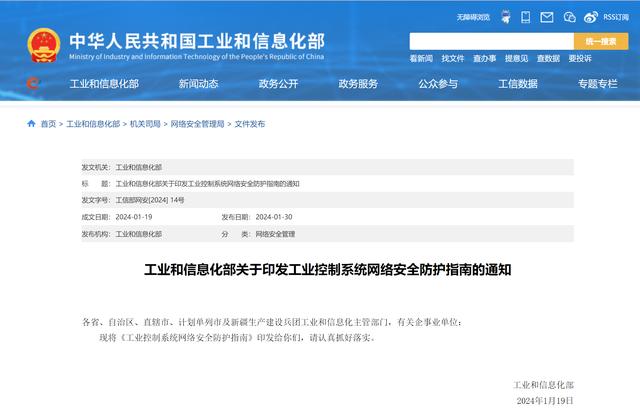Click the 统一搜索 search button
Viewport: 640px width, 419px height.
coord(601,41)
